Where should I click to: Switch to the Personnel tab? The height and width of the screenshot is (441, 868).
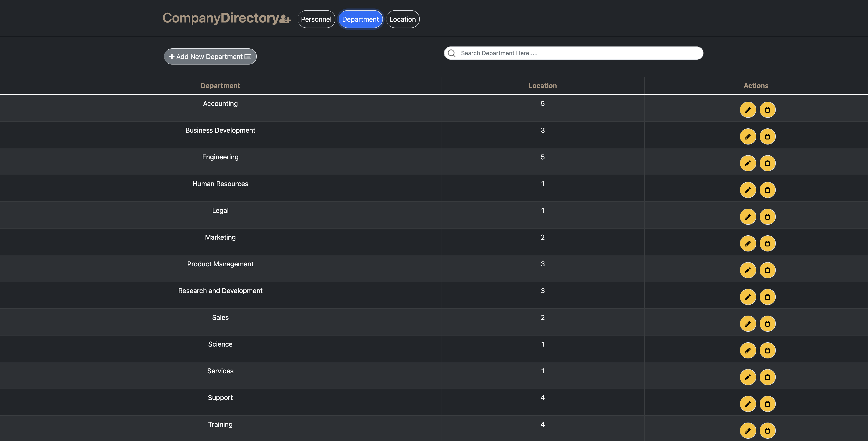[316, 19]
